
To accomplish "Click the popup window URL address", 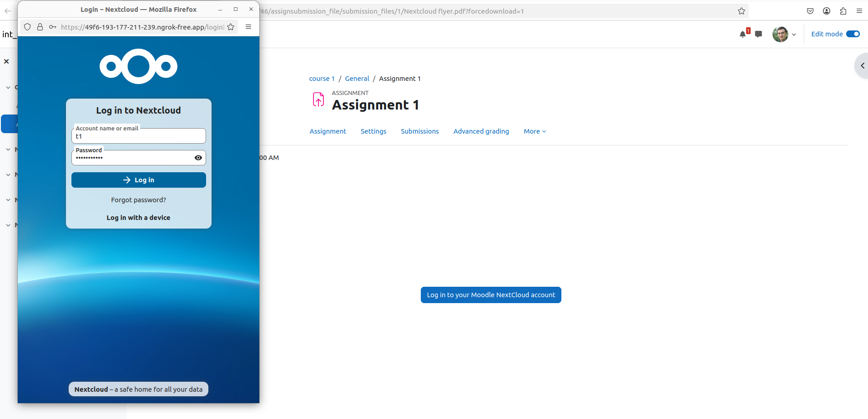I will [x=142, y=27].
